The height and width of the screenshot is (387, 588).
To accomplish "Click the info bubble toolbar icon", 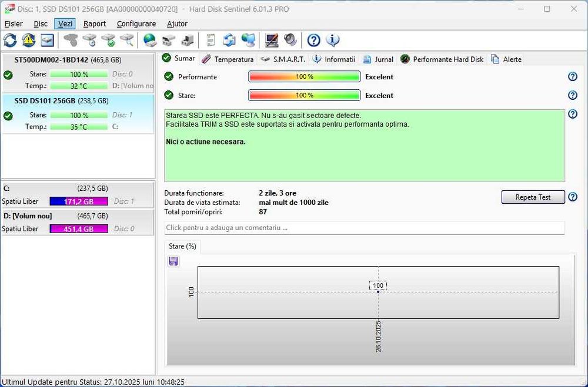I will (332, 40).
